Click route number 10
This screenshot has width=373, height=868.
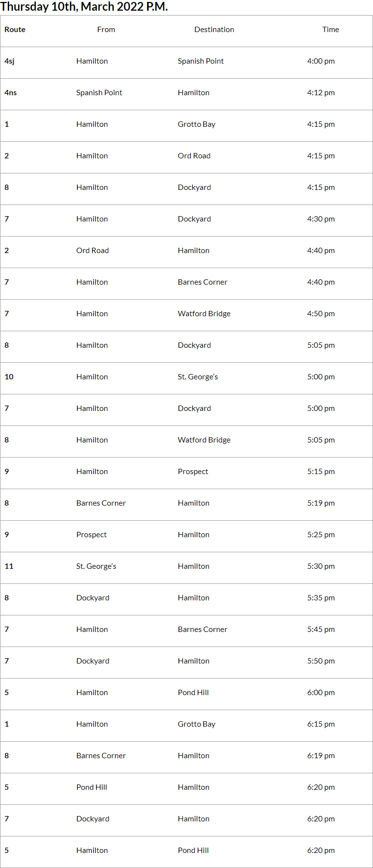pos(9,377)
